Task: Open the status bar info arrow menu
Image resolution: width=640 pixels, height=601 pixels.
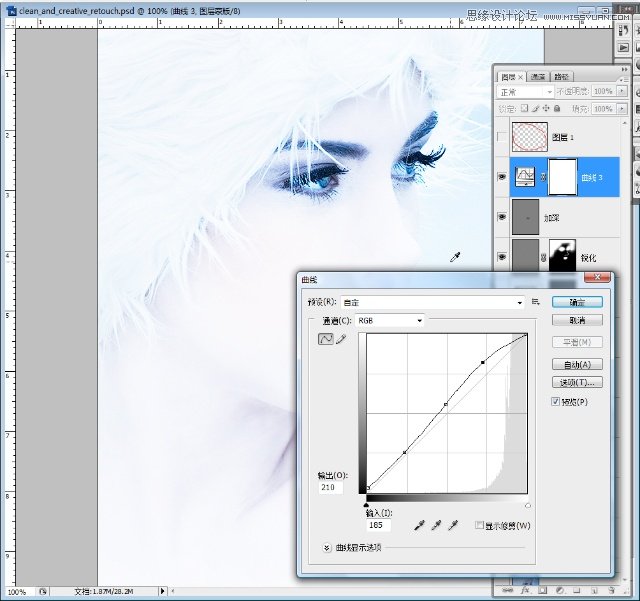Action: tap(162, 591)
